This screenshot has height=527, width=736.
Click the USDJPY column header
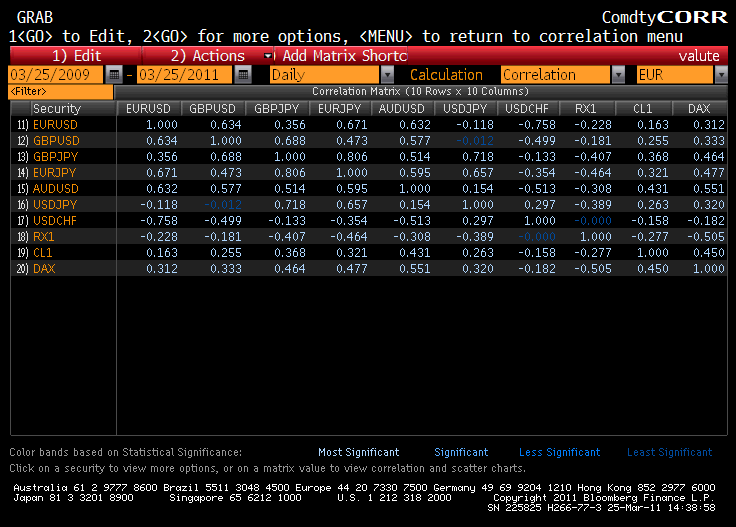[465, 108]
